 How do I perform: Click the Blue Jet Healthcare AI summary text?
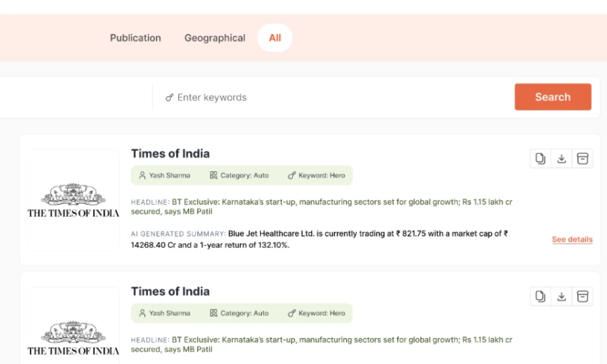(x=319, y=239)
